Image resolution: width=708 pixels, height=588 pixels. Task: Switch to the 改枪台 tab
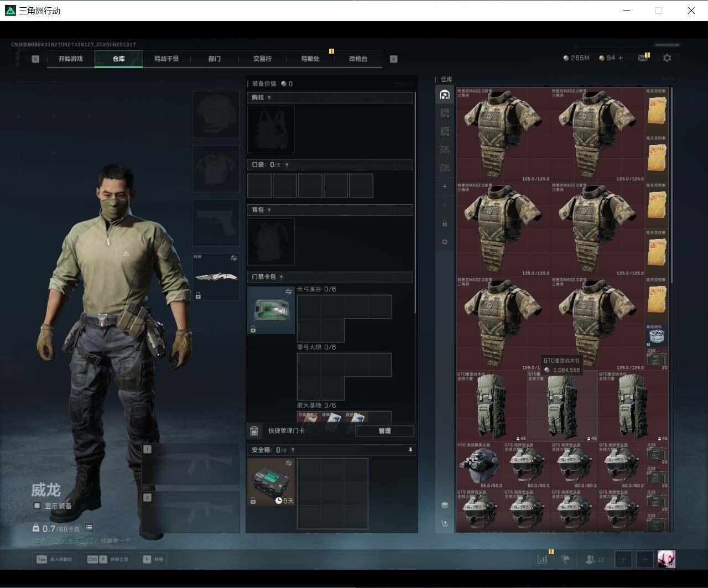pos(358,59)
